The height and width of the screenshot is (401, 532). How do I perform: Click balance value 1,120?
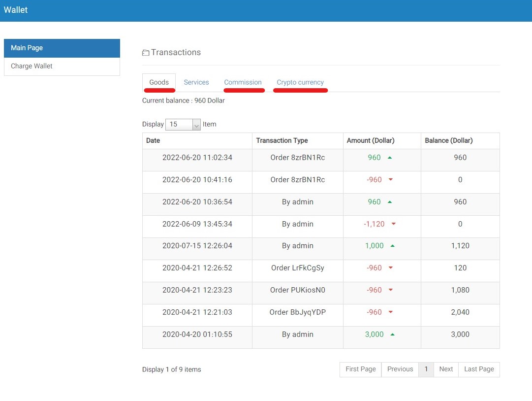(460, 246)
